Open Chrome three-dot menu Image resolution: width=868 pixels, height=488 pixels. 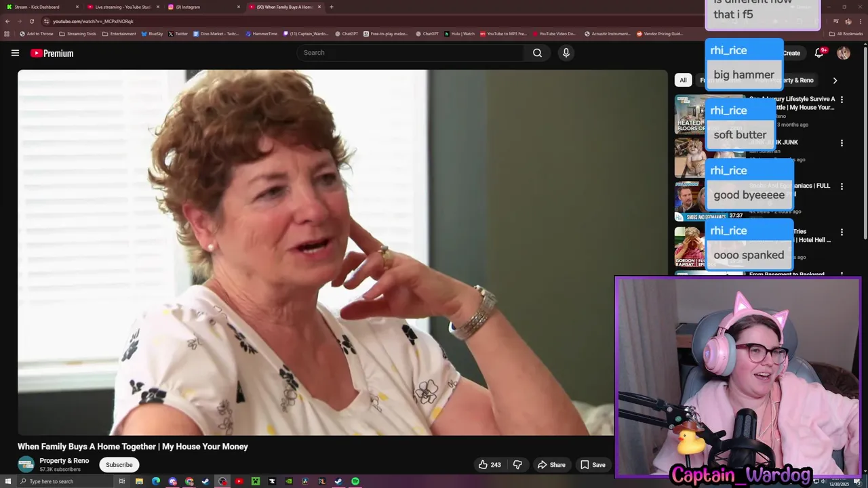(x=860, y=21)
